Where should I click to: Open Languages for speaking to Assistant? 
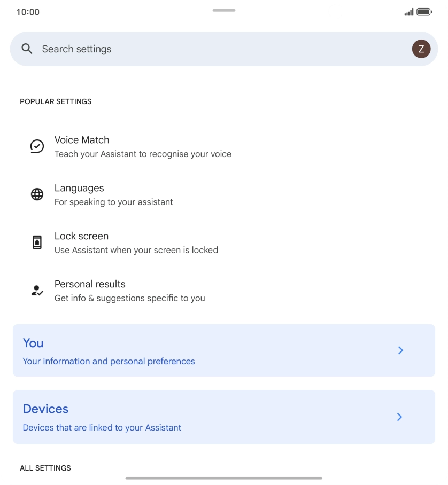(113, 194)
